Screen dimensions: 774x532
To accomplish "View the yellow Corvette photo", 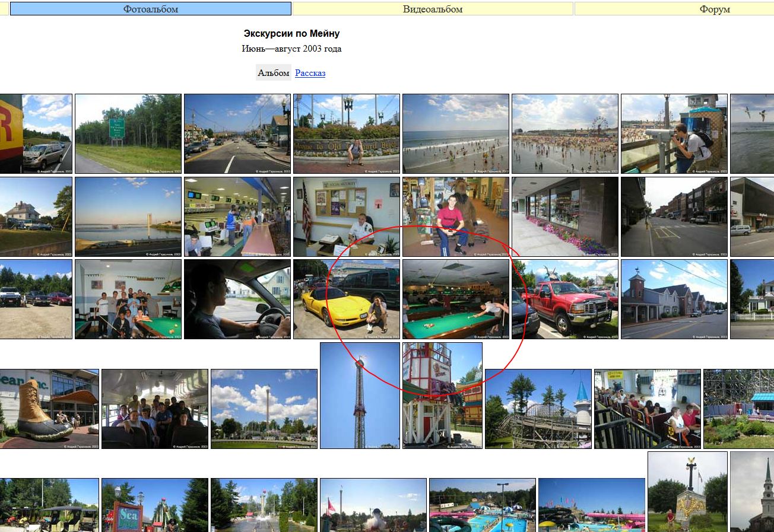I will pyautogui.click(x=347, y=299).
